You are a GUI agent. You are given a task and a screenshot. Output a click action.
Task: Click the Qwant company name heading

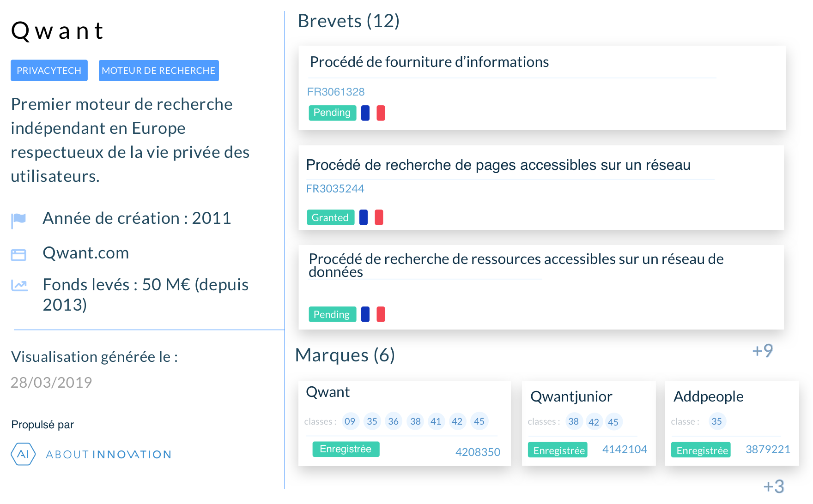[x=57, y=31]
